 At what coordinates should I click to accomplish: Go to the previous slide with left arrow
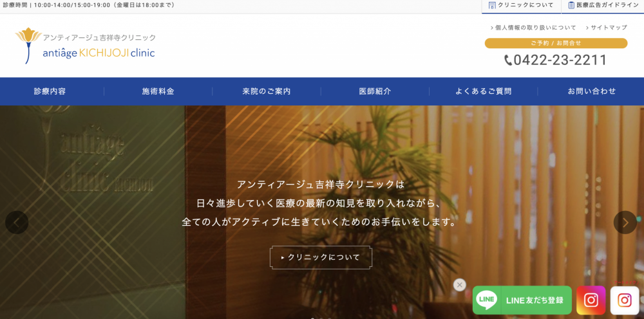tap(17, 223)
